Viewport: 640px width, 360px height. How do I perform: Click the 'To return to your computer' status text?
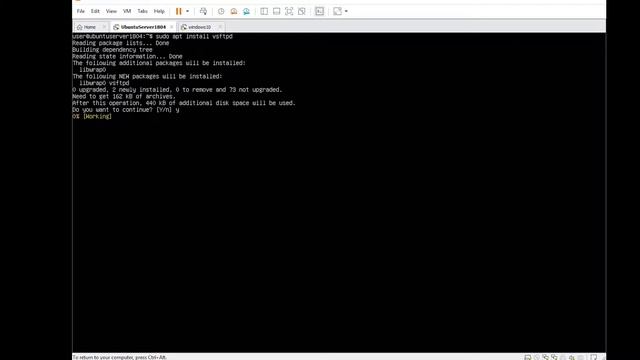point(120,357)
